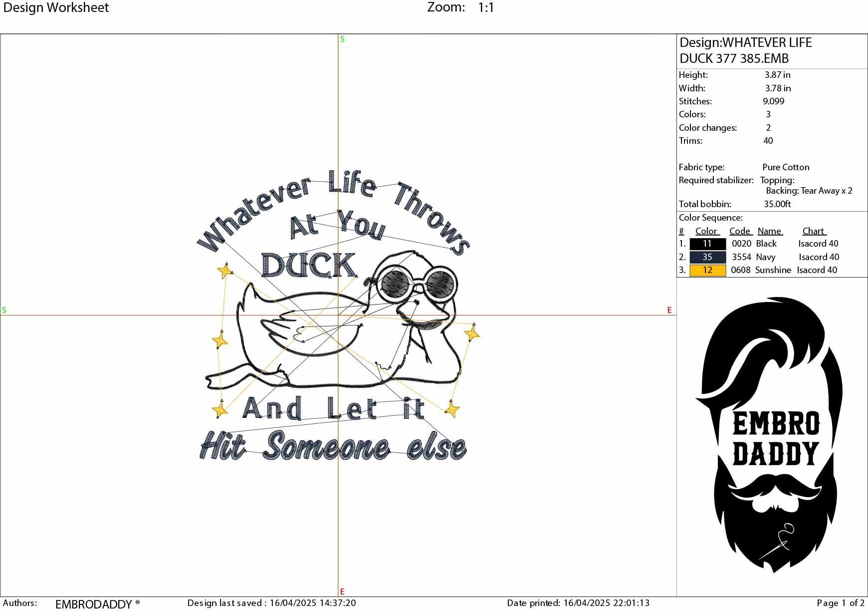Click the green S start marker at top

[342, 39]
